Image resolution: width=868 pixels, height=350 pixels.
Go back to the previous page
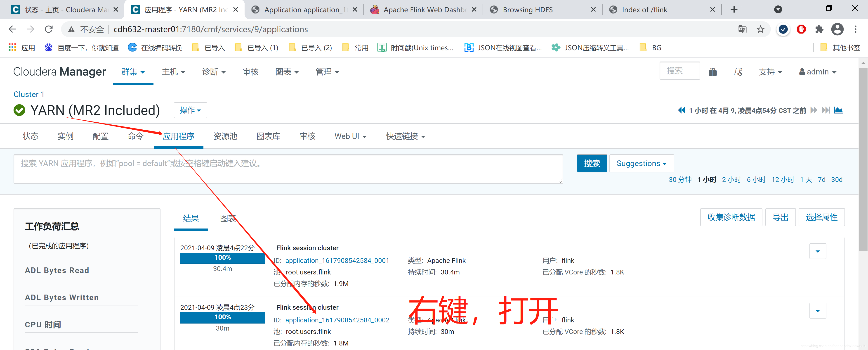click(12, 29)
